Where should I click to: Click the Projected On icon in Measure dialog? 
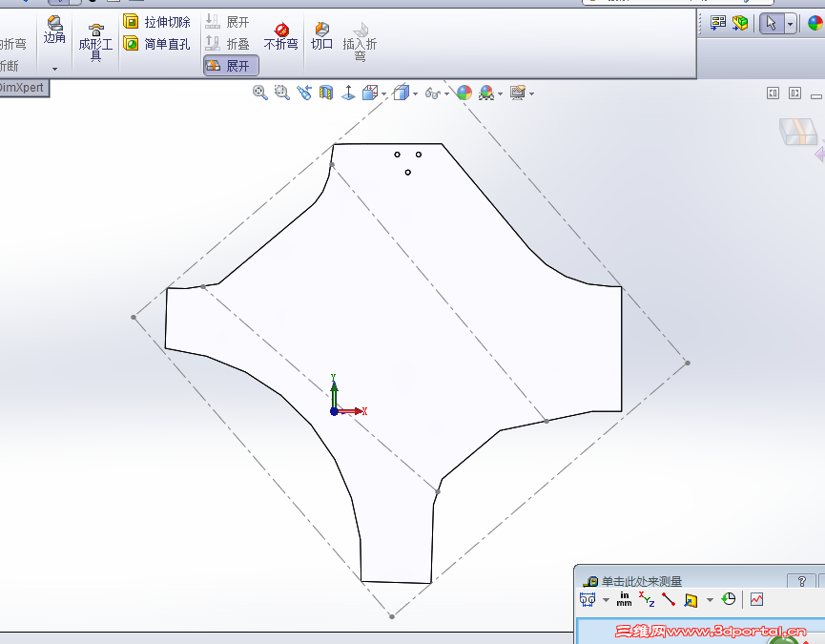point(691,600)
